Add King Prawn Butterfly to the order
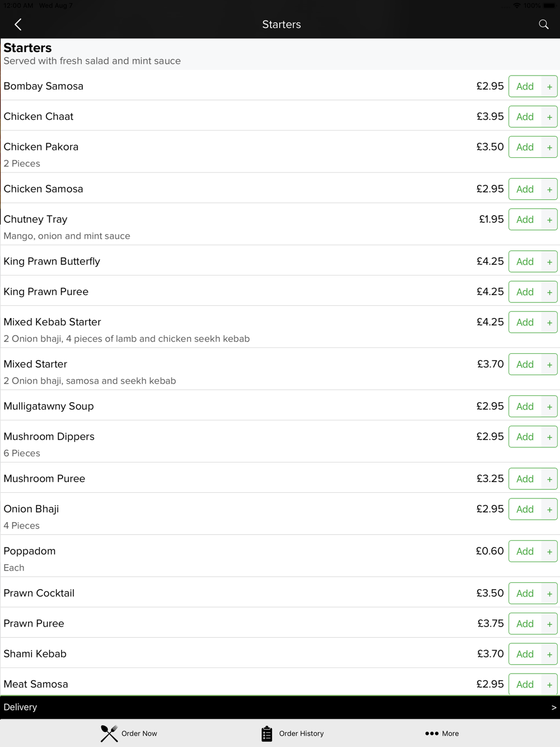Screen dimensions: 560x747 click(x=525, y=262)
